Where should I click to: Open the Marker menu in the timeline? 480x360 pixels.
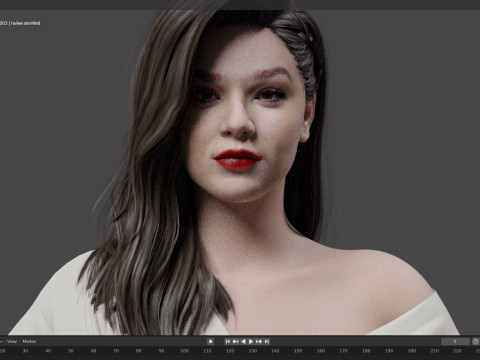(x=29, y=341)
